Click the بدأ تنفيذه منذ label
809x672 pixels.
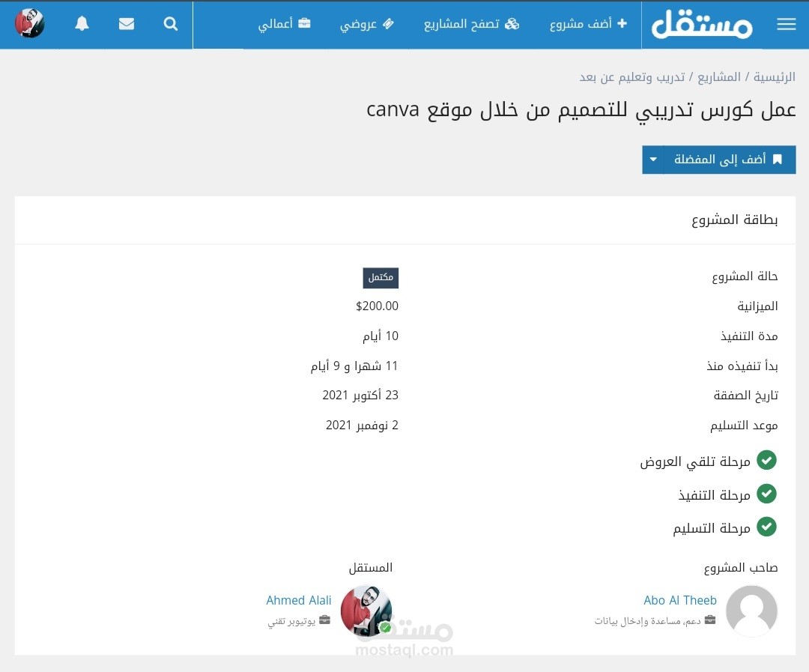coord(742,366)
